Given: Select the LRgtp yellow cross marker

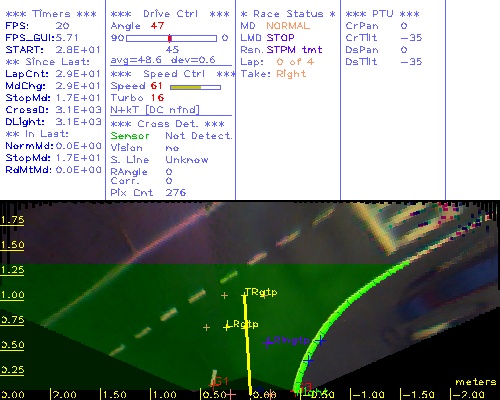Looking at the screenshot, I should tap(227, 327).
